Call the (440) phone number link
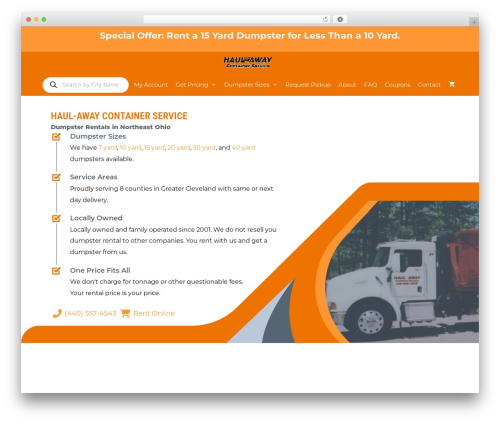 pos(90,313)
